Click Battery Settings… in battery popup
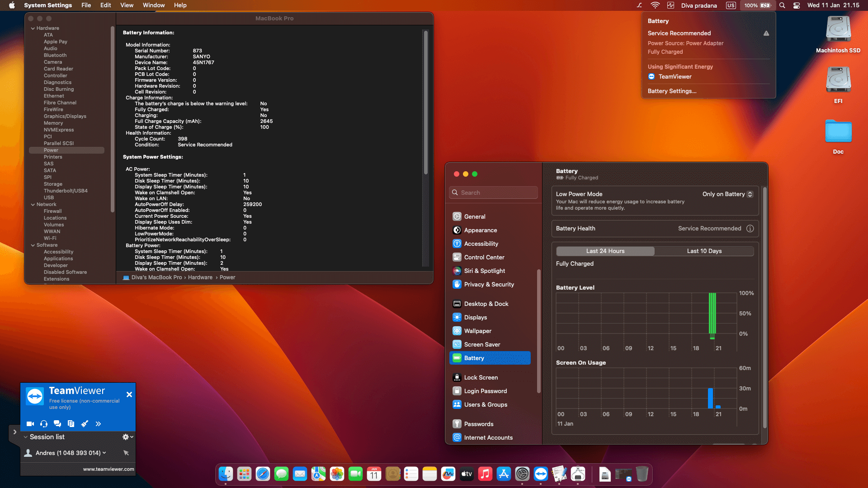 pos(672,91)
